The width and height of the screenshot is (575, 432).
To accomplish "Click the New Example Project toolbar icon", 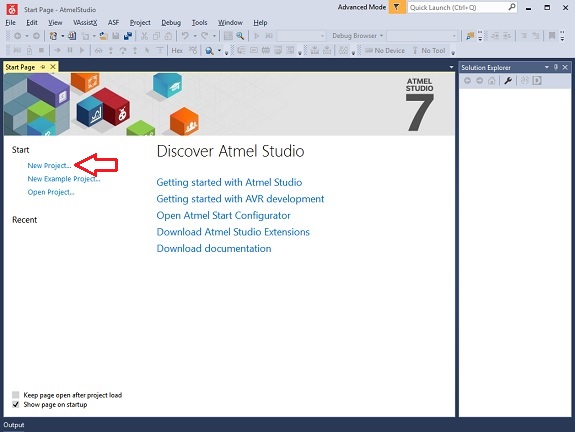I will pos(72,36).
